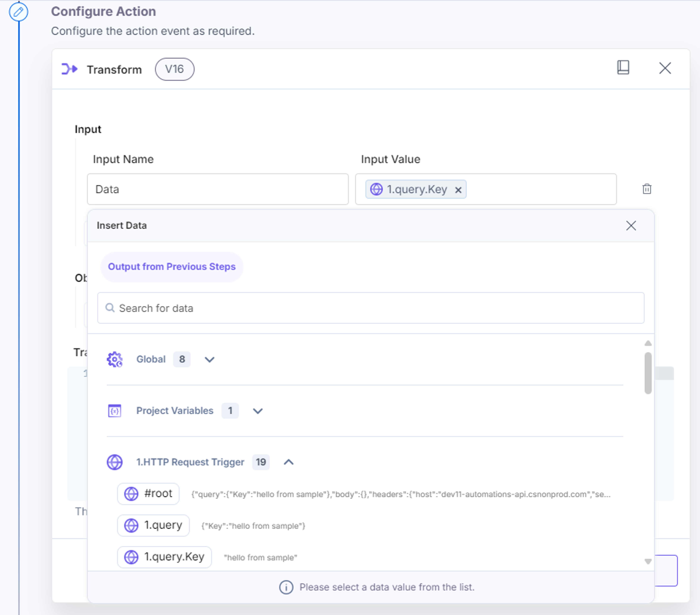Collapse the 1.HTTP Request Trigger section
The image size is (700, 615).
click(289, 462)
